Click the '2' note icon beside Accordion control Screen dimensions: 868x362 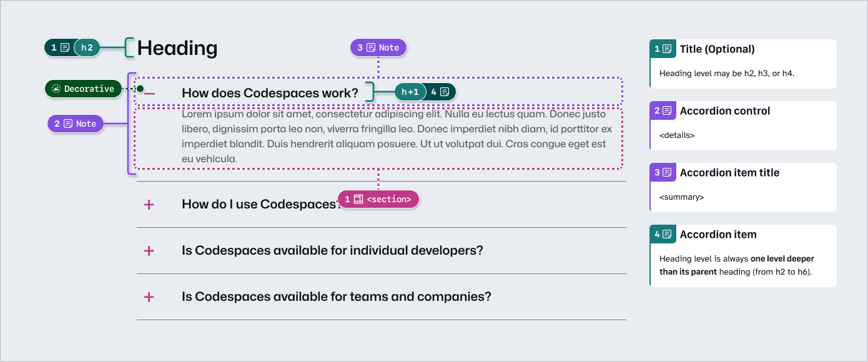click(x=663, y=110)
